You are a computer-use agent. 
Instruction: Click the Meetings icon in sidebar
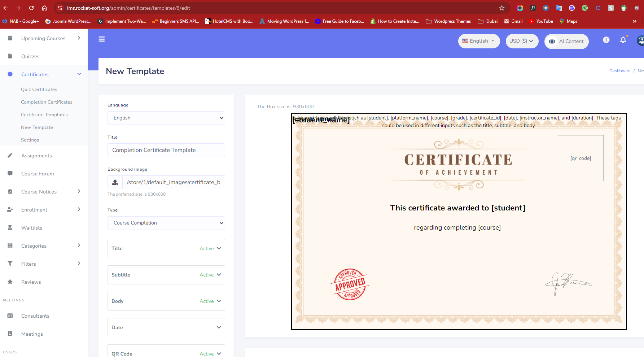click(10, 334)
